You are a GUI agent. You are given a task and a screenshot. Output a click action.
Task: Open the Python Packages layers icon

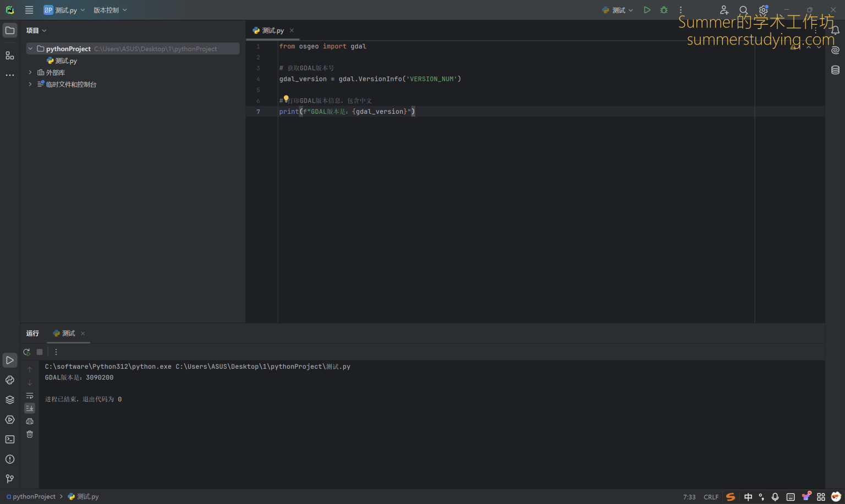click(x=10, y=400)
